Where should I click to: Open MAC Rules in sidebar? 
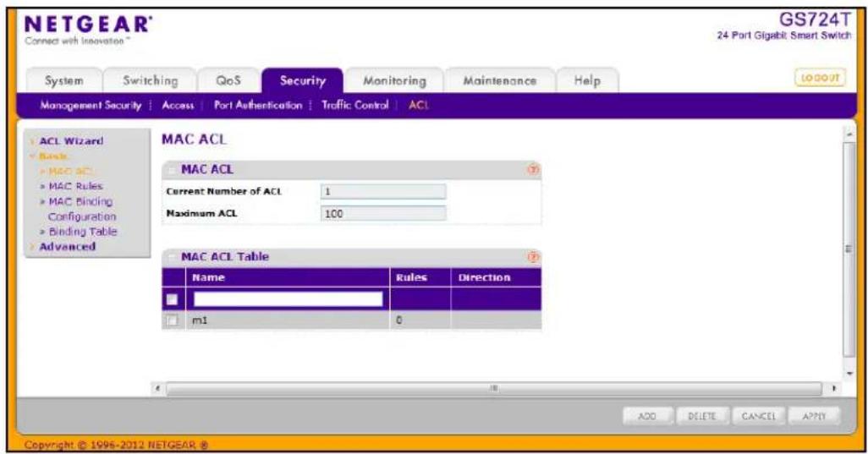pos(75,186)
